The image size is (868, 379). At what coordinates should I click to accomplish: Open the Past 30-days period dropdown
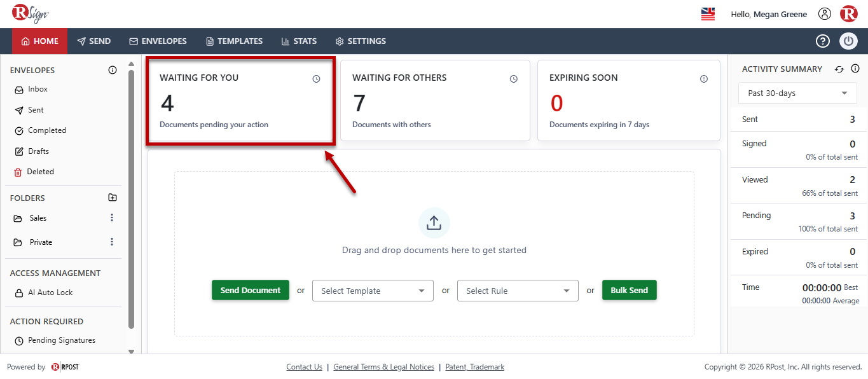[797, 93]
